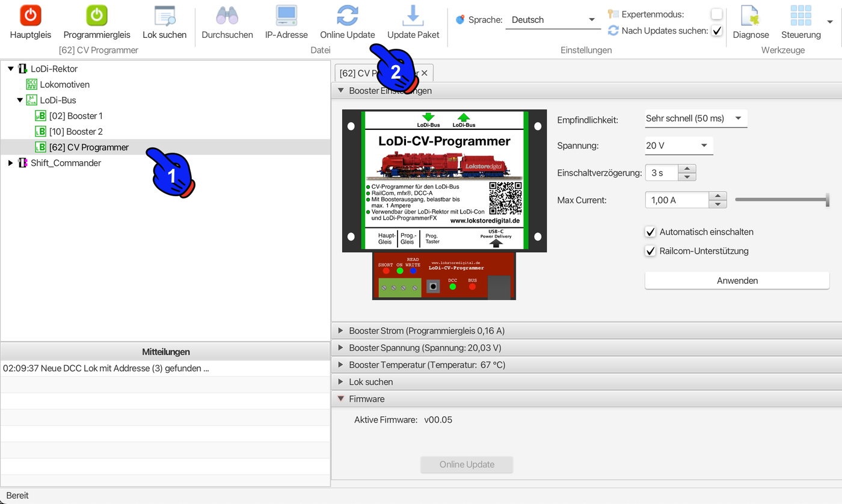This screenshot has width=842, height=504.
Task: Collapse the LoDi-Rektor tree node
Action: tap(10, 69)
